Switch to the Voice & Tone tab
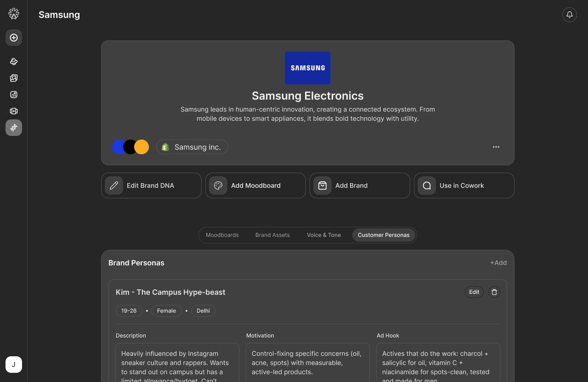The image size is (588, 382). click(x=324, y=235)
